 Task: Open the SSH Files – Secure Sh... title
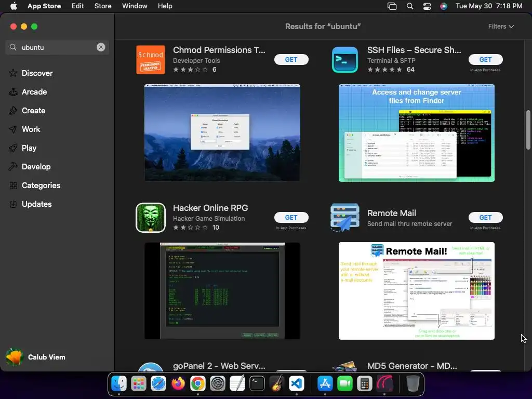point(414,50)
